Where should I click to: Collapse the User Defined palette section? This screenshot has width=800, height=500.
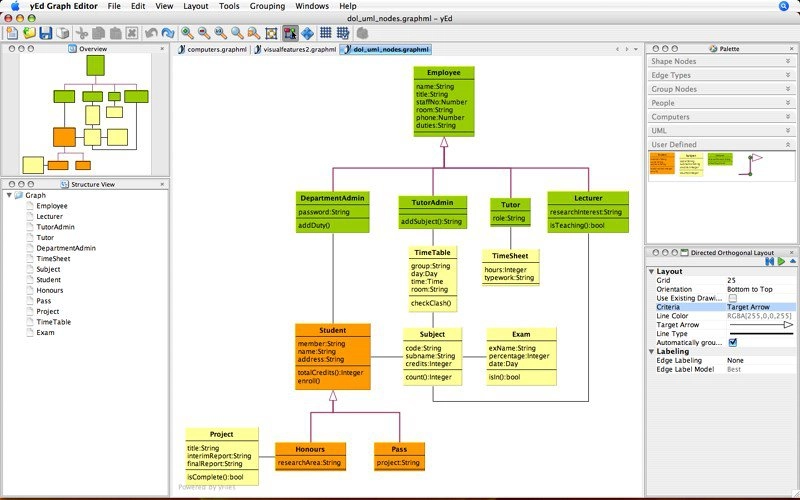[788, 144]
